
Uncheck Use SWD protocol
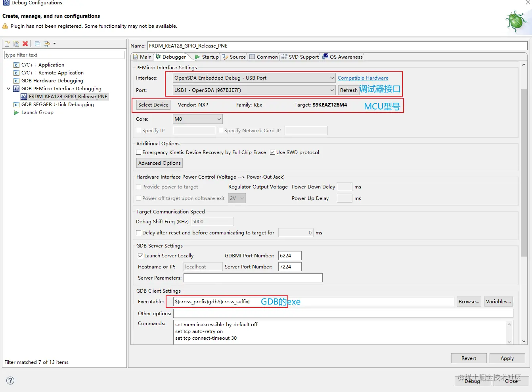[x=273, y=152]
